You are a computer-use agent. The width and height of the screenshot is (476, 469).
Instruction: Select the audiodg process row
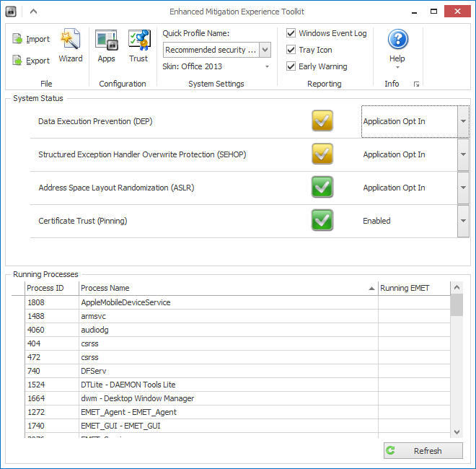[237, 330]
